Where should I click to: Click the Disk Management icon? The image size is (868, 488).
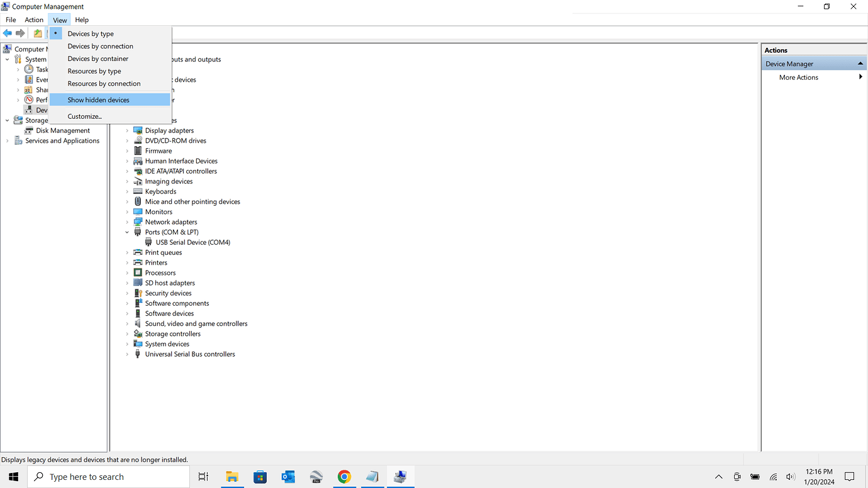[x=29, y=131]
